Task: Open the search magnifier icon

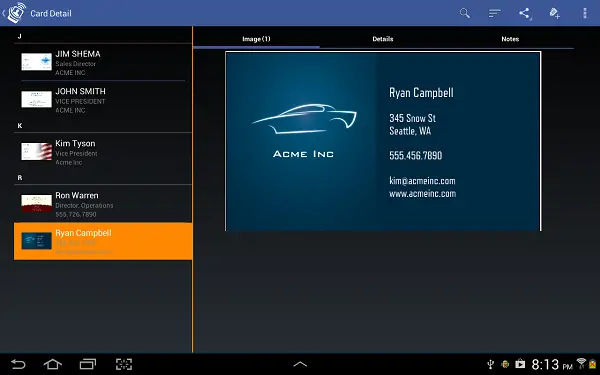Action: 465,13
